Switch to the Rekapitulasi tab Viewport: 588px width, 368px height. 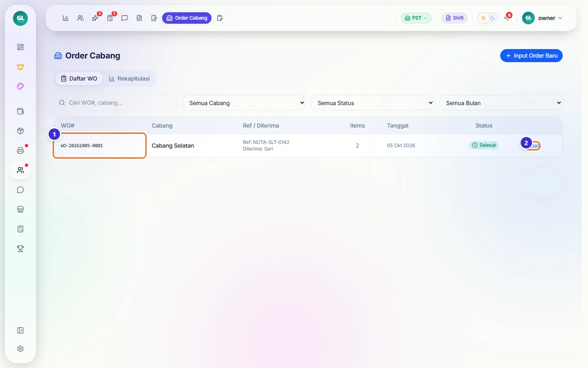coord(129,79)
